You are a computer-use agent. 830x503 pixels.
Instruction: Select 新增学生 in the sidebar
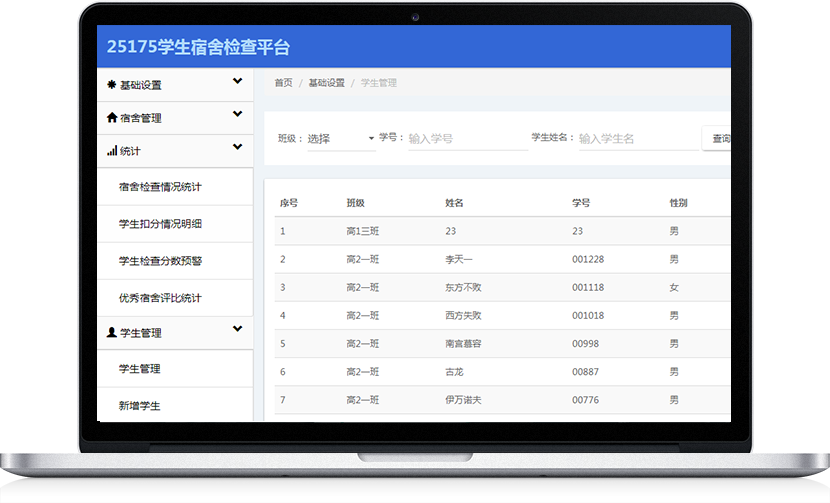pos(139,406)
